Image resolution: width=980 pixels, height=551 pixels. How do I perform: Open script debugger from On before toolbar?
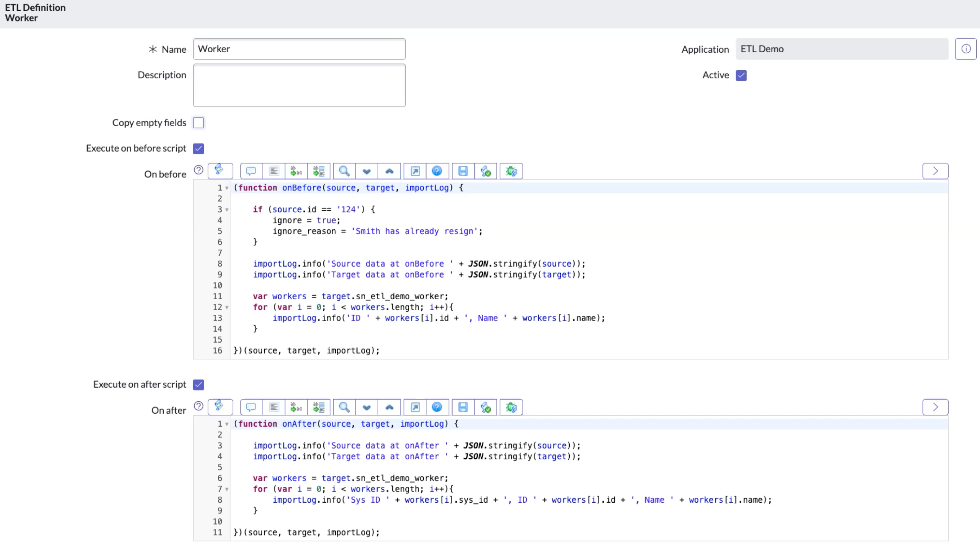pyautogui.click(x=511, y=171)
